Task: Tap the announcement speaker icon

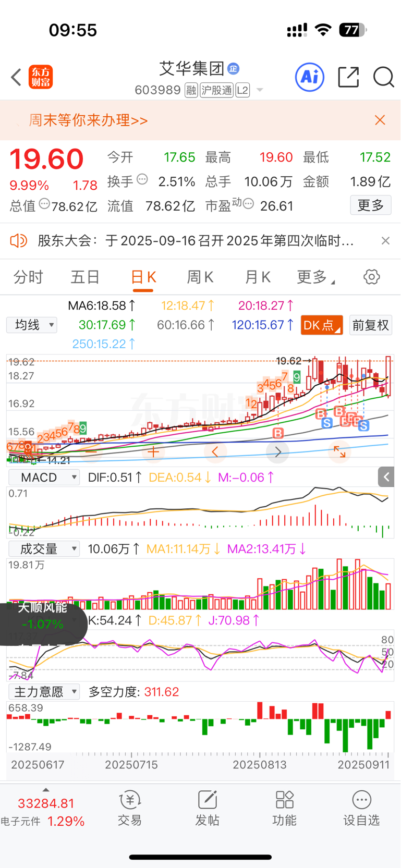Action: tap(19, 241)
